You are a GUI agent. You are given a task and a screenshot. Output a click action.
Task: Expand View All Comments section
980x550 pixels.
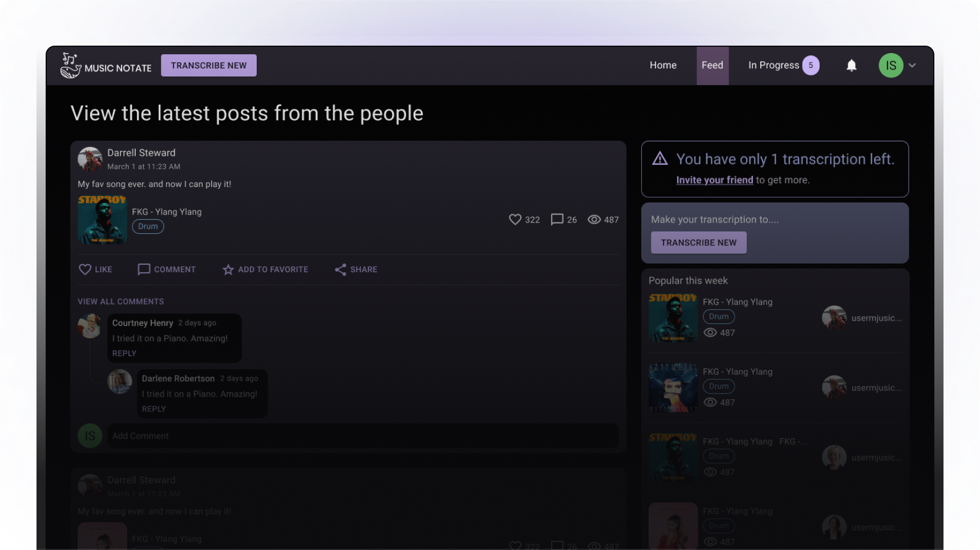click(120, 301)
